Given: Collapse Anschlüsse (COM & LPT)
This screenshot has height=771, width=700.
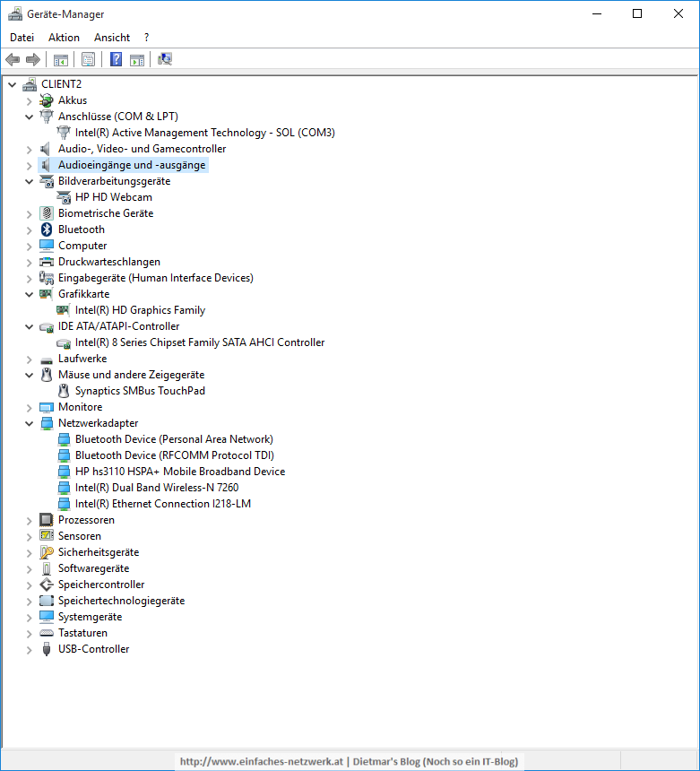Looking at the screenshot, I should click(29, 117).
